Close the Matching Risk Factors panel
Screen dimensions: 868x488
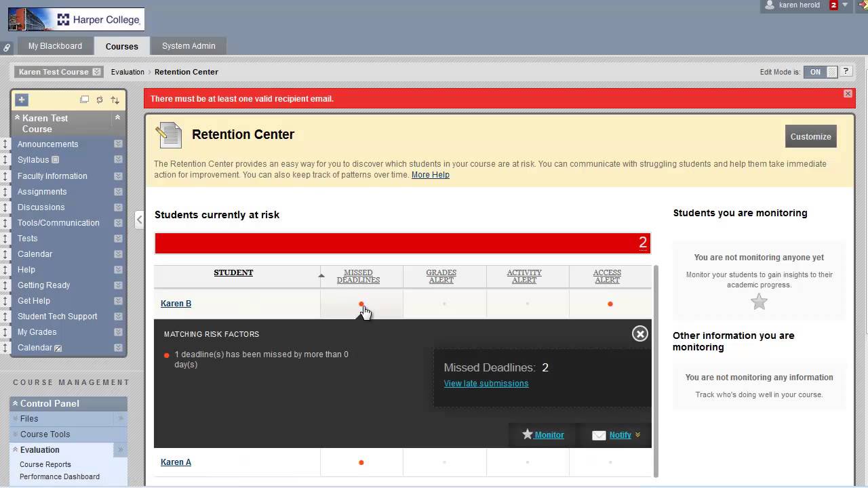point(640,333)
